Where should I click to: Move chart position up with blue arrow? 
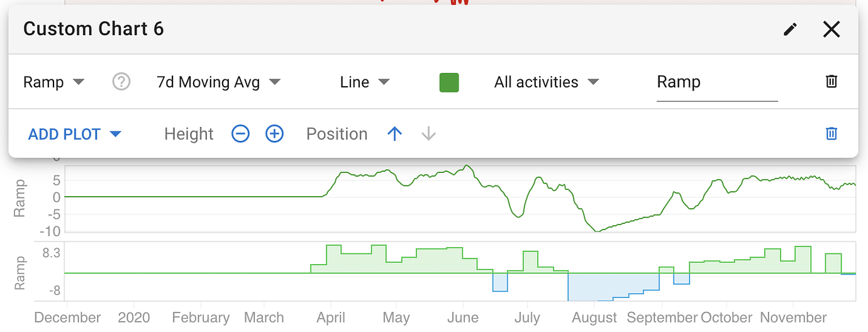tap(394, 134)
